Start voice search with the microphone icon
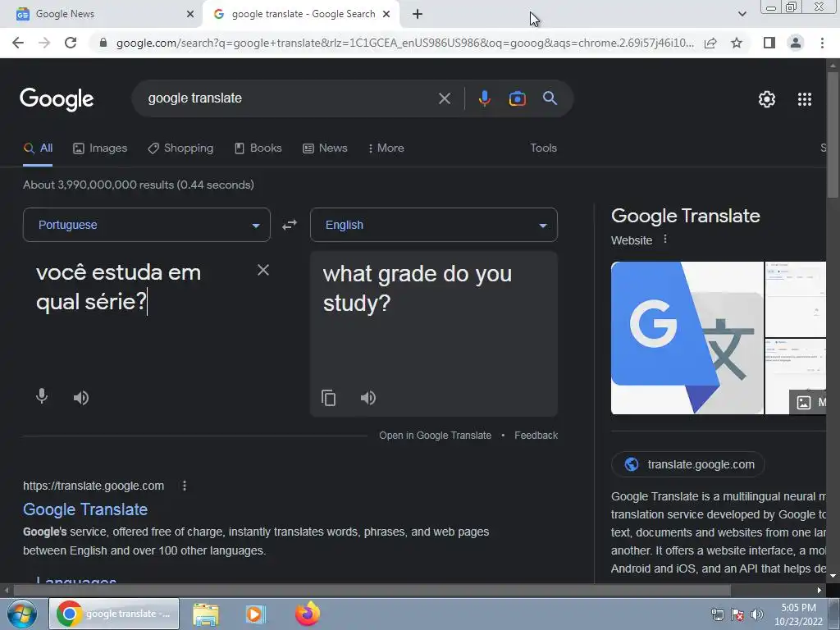This screenshot has height=630, width=840. 484,98
